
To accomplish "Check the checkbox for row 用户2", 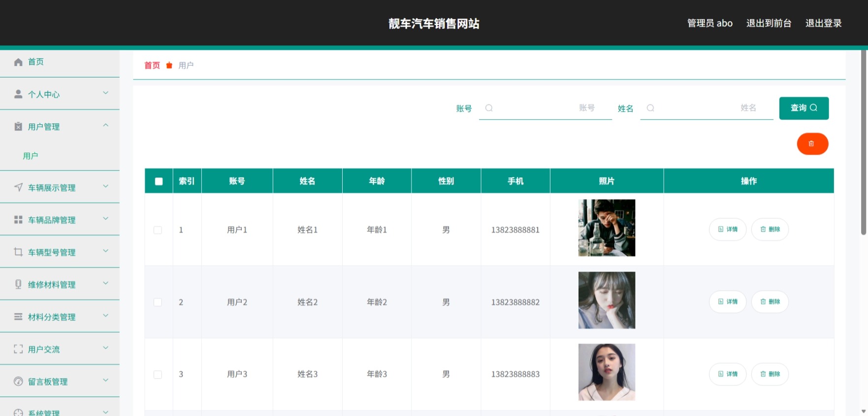I will [158, 302].
